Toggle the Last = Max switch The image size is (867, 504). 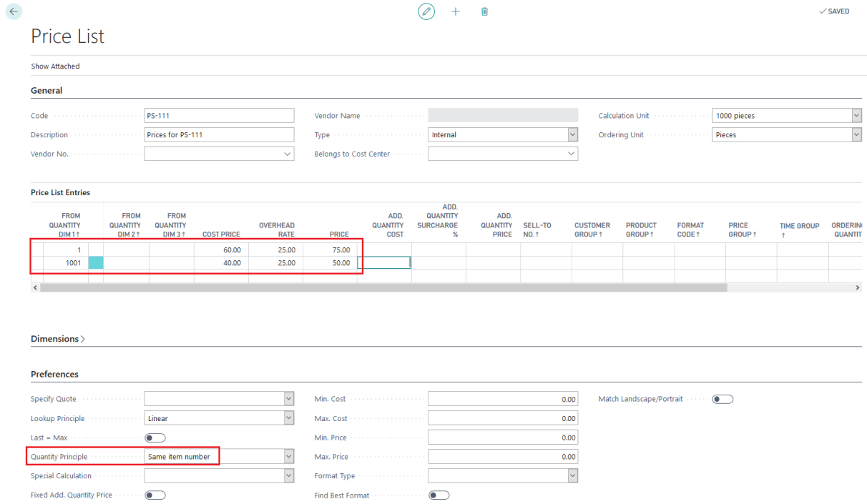[155, 437]
